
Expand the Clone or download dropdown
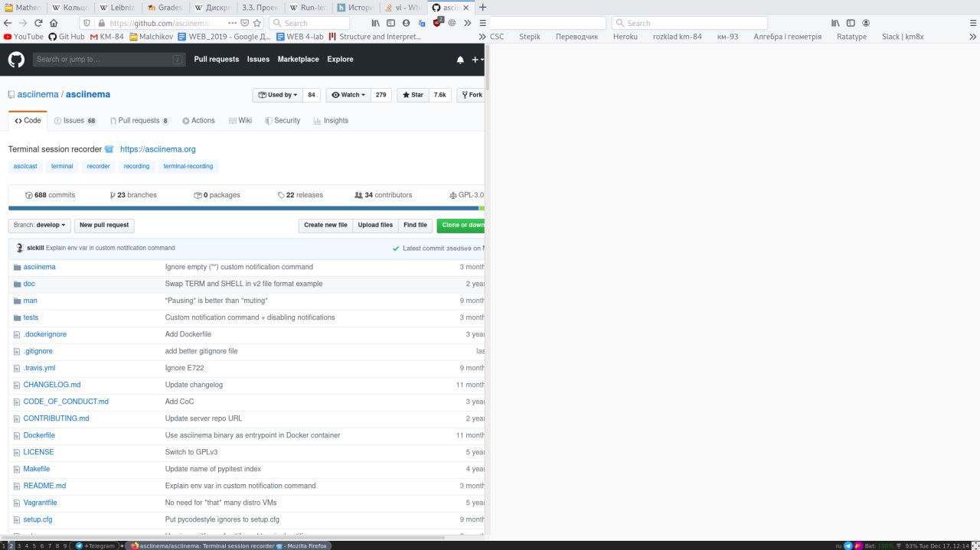(x=462, y=225)
